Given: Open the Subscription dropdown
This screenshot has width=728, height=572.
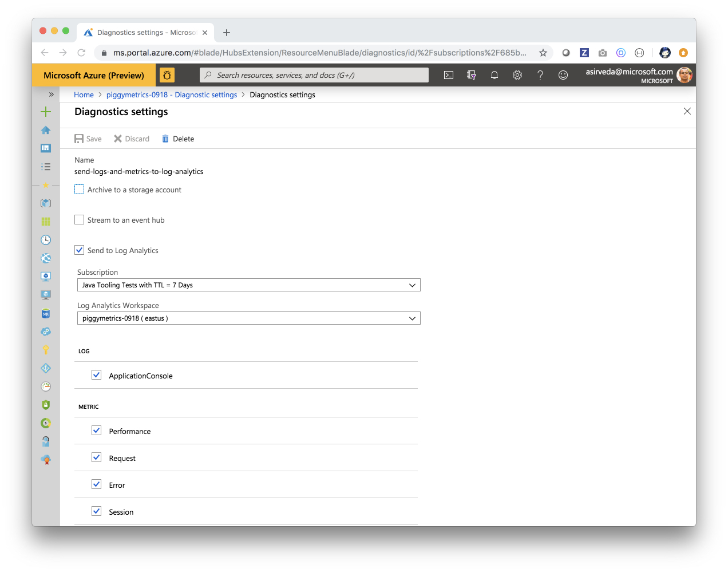Looking at the screenshot, I should click(249, 285).
